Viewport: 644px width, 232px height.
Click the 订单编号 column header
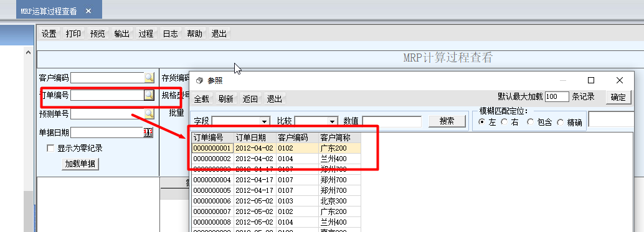tap(213, 137)
